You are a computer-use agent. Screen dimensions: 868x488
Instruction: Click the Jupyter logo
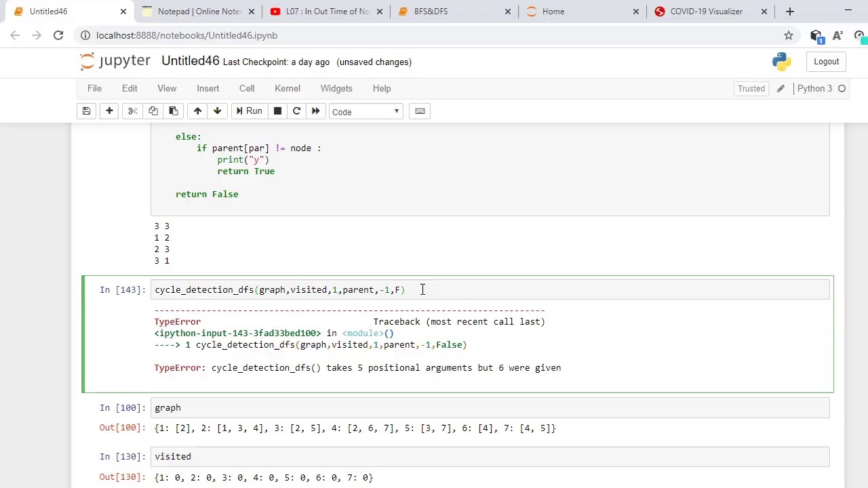tap(115, 61)
